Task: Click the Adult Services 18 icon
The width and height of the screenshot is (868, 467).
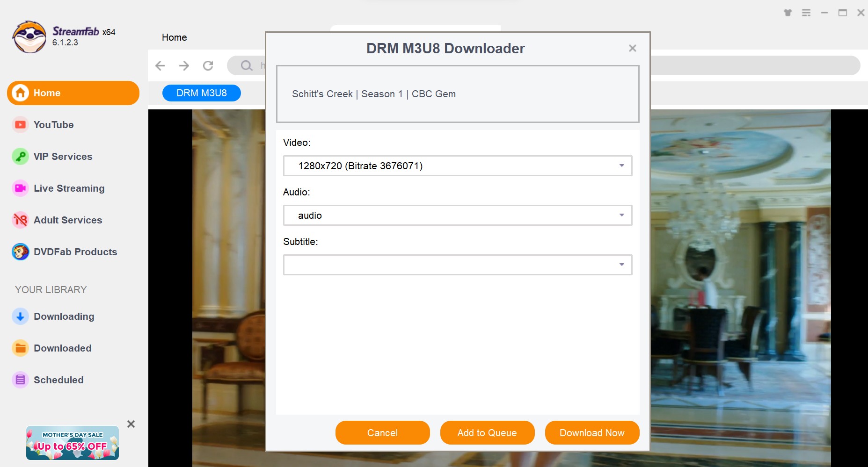Action: (20, 220)
